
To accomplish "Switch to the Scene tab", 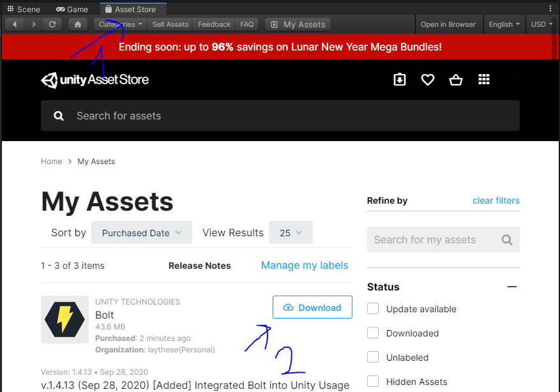I will coord(24,10).
